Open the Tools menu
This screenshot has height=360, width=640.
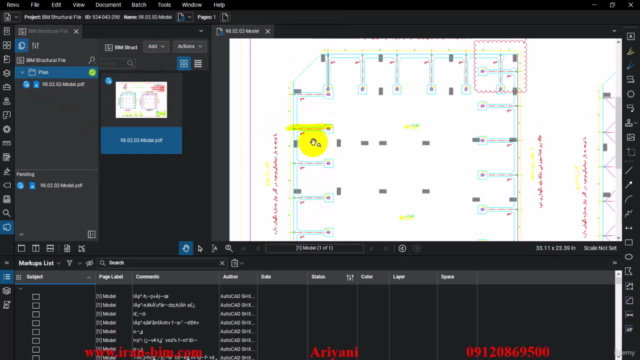tap(164, 5)
